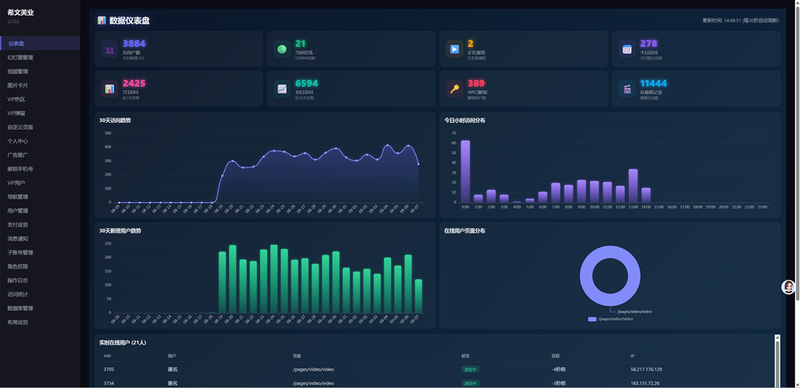
Task: Click the play icon beside the 2 watching stat
Action: [x=454, y=50]
